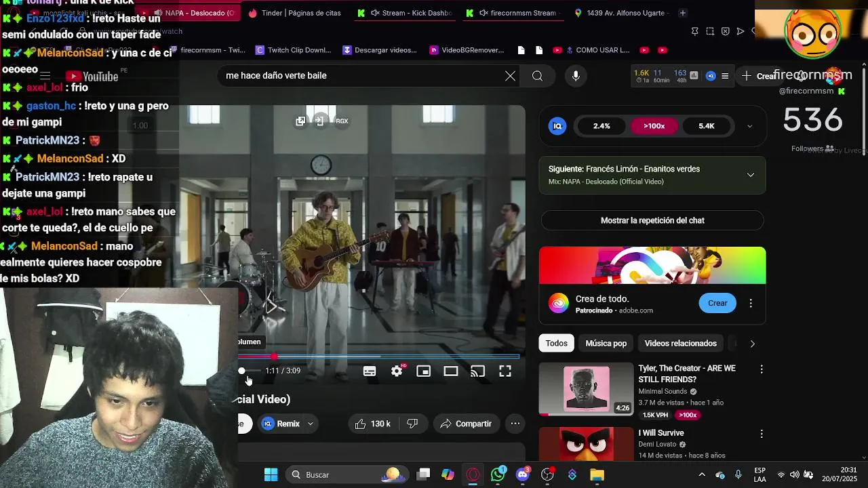Image resolution: width=868 pixels, height=488 pixels.
Task: Click Mostrar la repetición del chat
Action: (652, 220)
